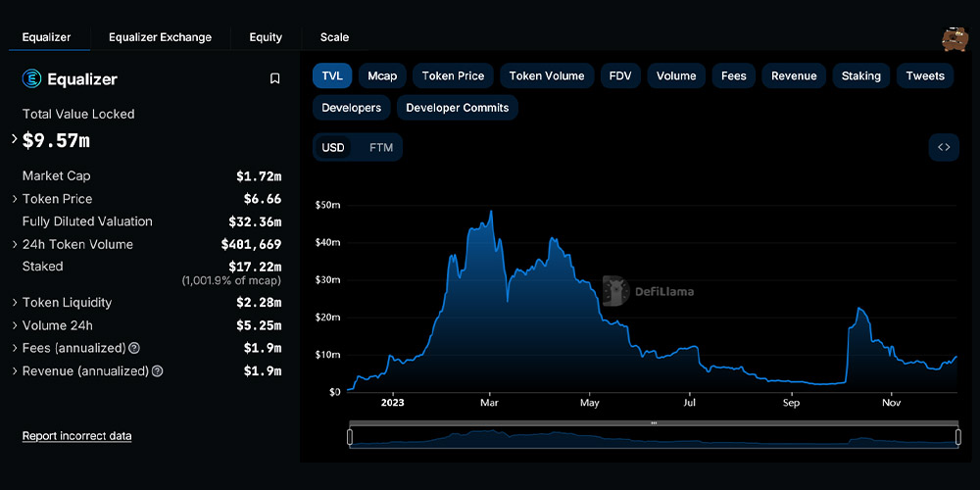Click the Market Cap value $1.72m
Image resolution: width=980 pixels, height=490 pixels.
(259, 176)
